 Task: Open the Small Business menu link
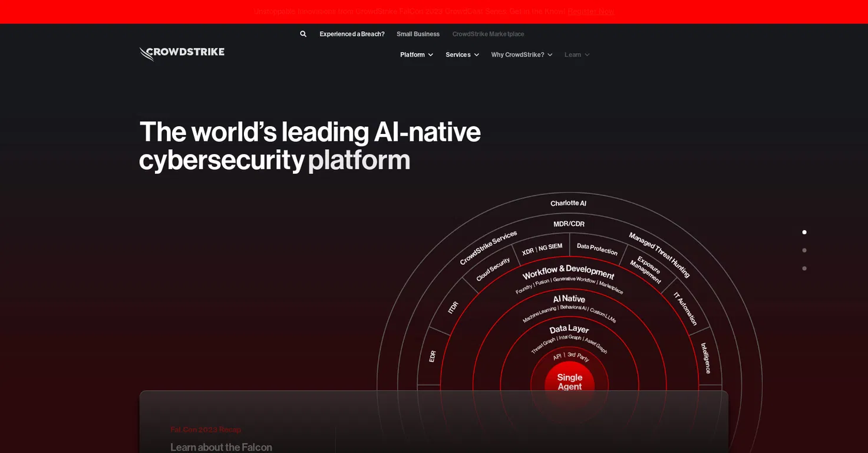(x=418, y=34)
